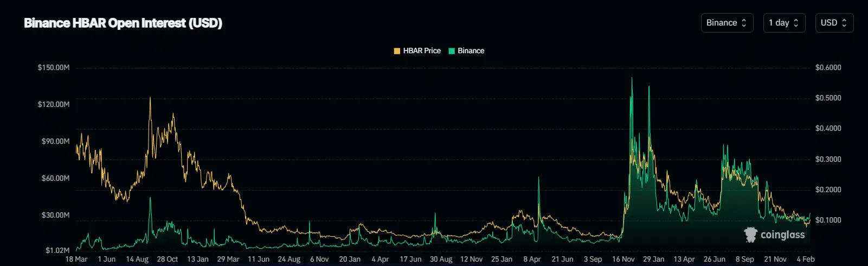Screen dimensions: 868x266
Task: Click the 29 Mar date label
Action: [x=228, y=259]
